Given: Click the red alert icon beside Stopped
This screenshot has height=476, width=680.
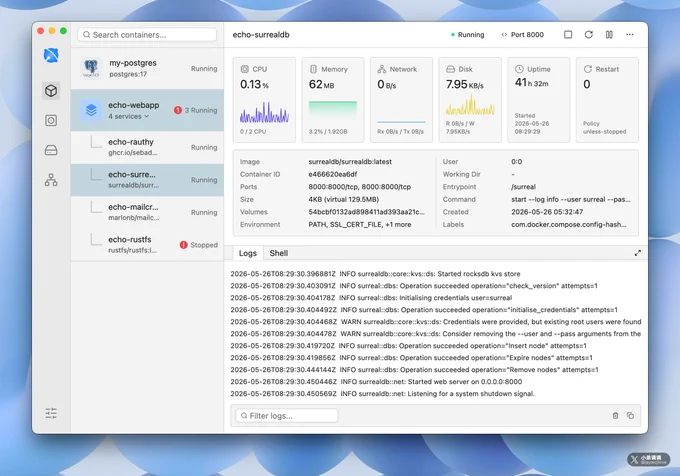Looking at the screenshot, I should [x=183, y=245].
